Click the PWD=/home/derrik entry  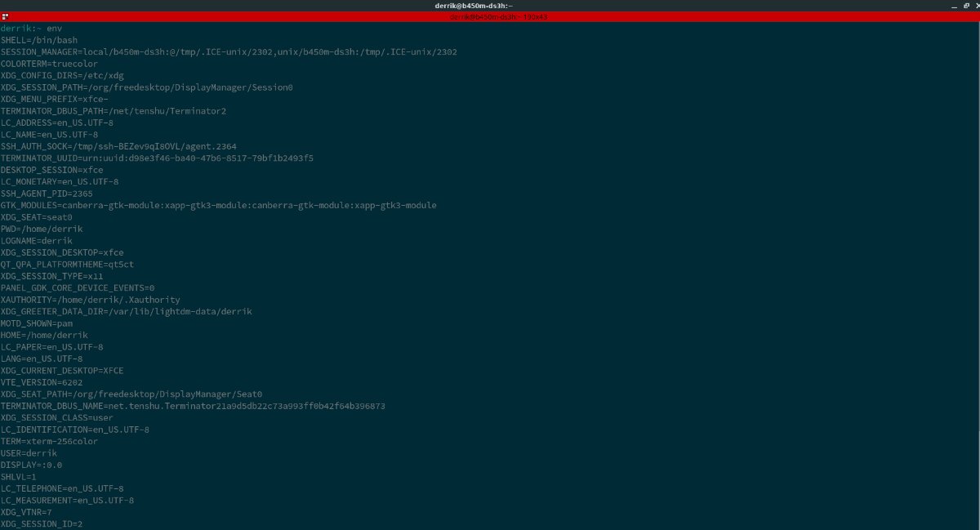(x=41, y=229)
